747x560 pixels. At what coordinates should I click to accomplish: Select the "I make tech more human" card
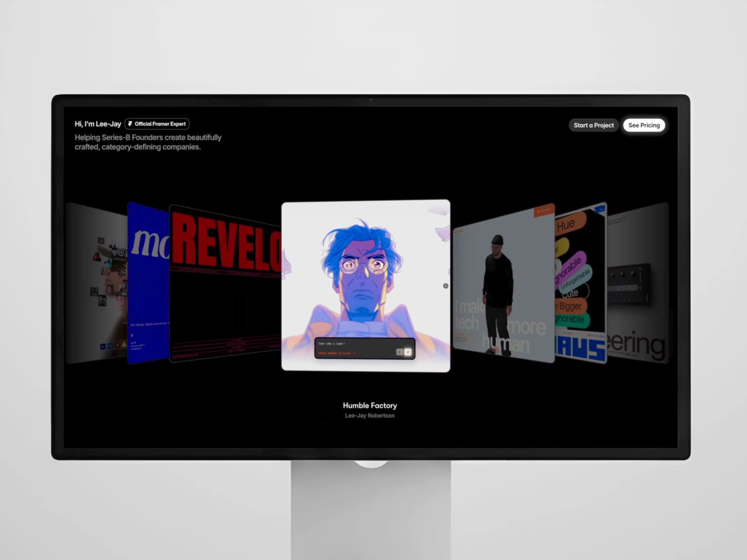504,284
